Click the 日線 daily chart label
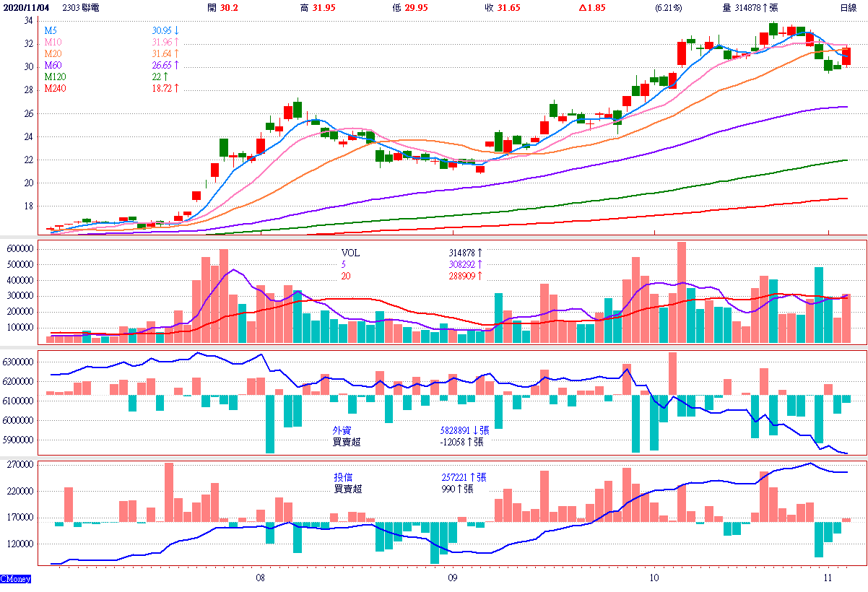The width and height of the screenshot is (868, 592). point(848,8)
